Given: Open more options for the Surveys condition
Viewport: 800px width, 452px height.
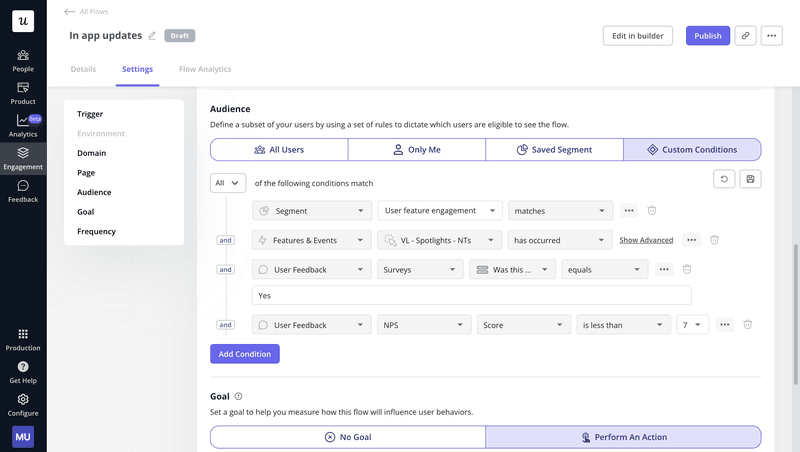Looking at the screenshot, I should 664,269.
